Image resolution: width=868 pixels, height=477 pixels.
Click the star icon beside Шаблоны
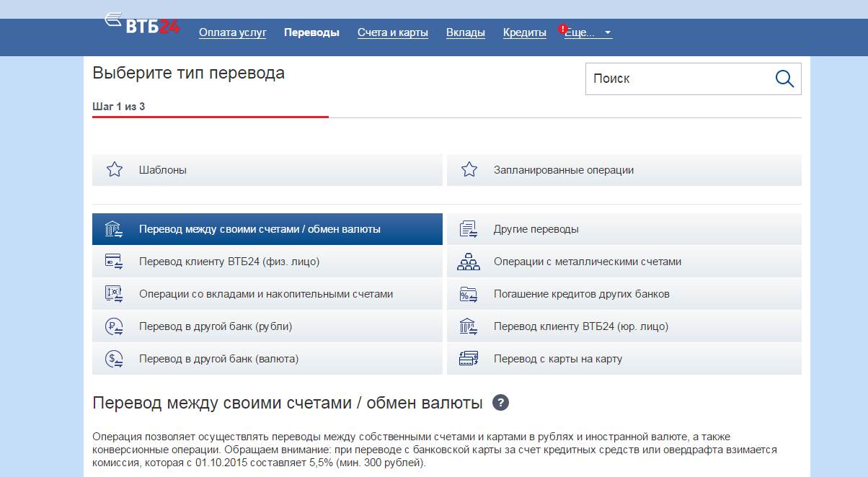point(114,170)
